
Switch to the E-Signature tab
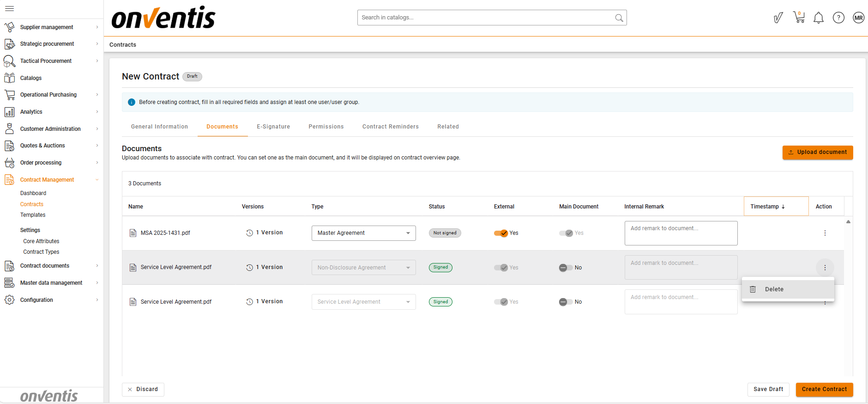click(x=273, y=127)
